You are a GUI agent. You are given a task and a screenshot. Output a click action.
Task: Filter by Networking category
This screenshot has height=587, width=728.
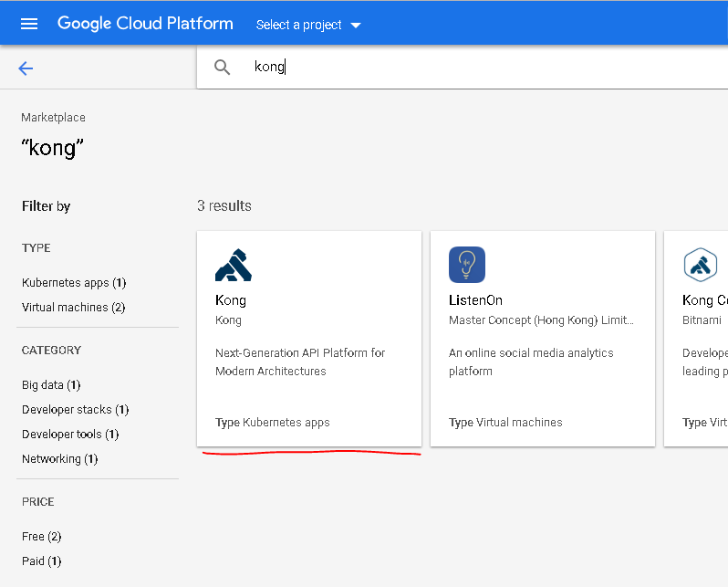coord(59,459)
